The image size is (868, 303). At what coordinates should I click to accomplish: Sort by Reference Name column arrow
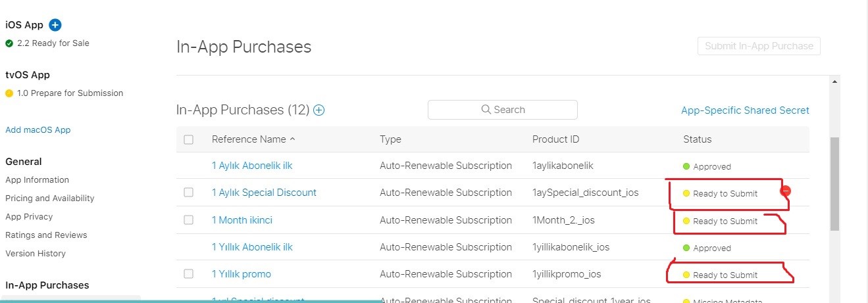pos(292,139)
